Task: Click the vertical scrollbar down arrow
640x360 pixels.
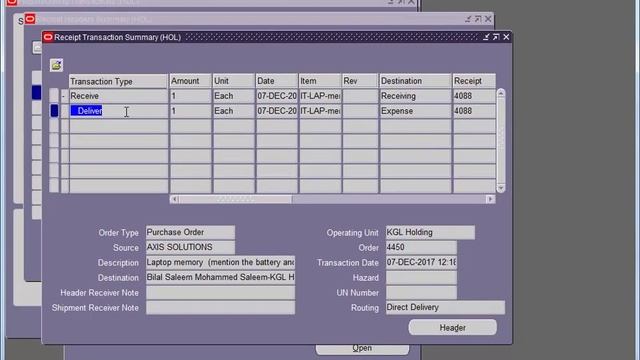Action: click(501, 188)
